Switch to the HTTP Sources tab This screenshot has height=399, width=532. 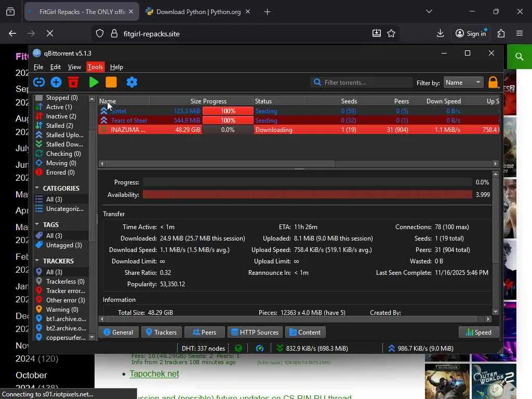pos(255,332)
